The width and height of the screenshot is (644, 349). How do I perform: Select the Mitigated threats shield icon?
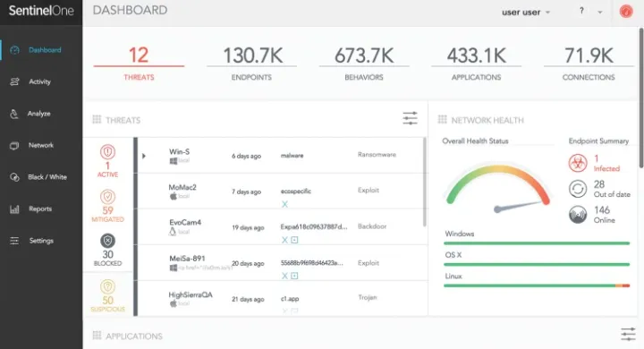(x=107, y=197)
